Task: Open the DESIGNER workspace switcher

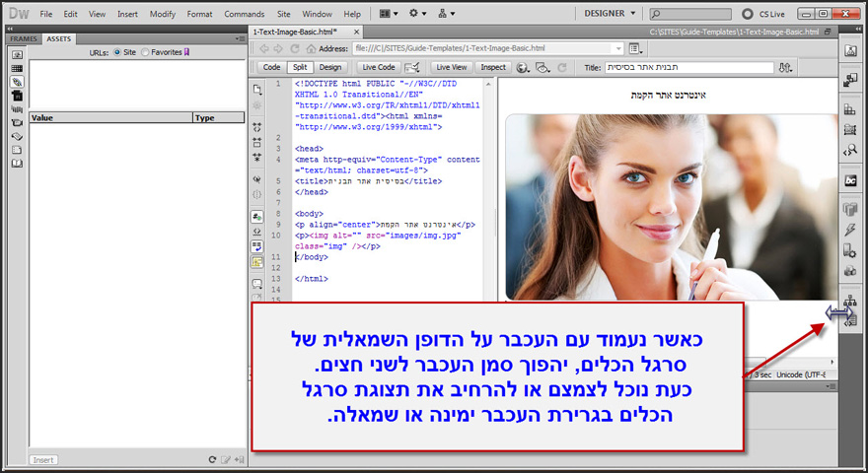Action: 609,13
